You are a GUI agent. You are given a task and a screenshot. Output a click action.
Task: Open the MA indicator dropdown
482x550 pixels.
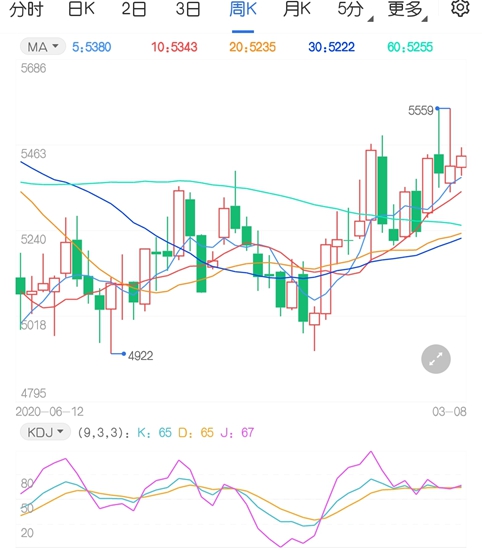tap(43, 47)
